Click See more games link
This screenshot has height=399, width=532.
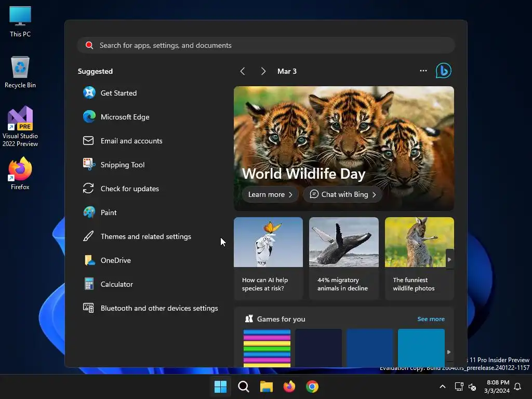click(431, 319)
